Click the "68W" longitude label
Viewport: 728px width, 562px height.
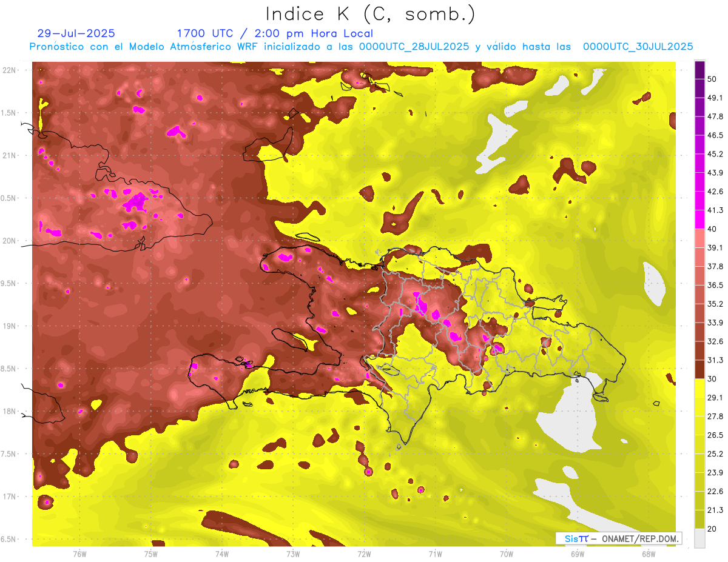point(648,554)
